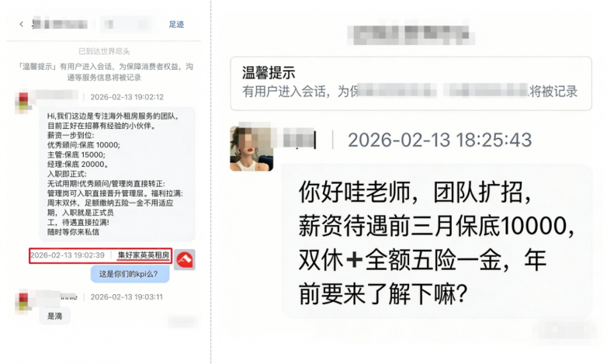Select the 是滴 reply bubble
The height and width of the screenshot is (364, 607).
point(55,316)
